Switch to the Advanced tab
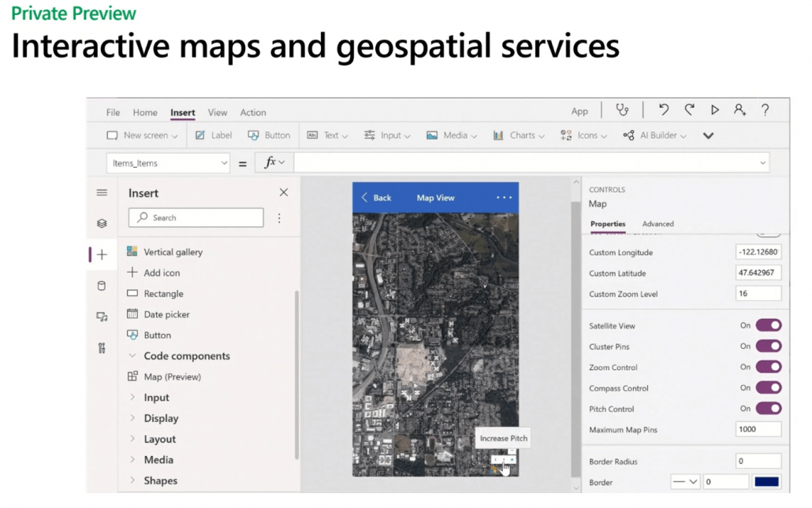 [x=657, y=224]
